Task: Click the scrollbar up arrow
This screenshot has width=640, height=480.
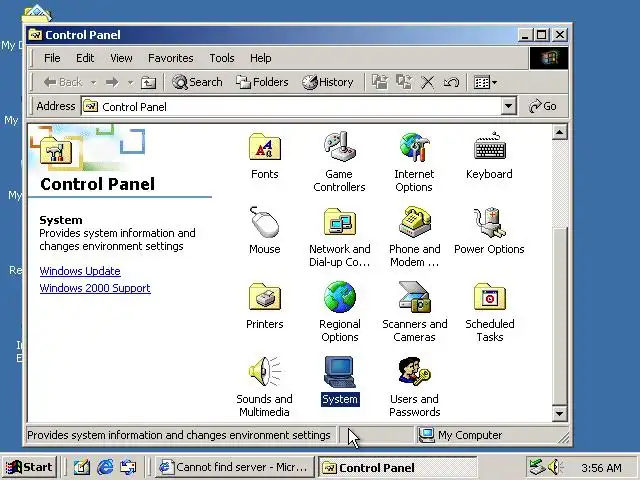Action: coord(560,132)
